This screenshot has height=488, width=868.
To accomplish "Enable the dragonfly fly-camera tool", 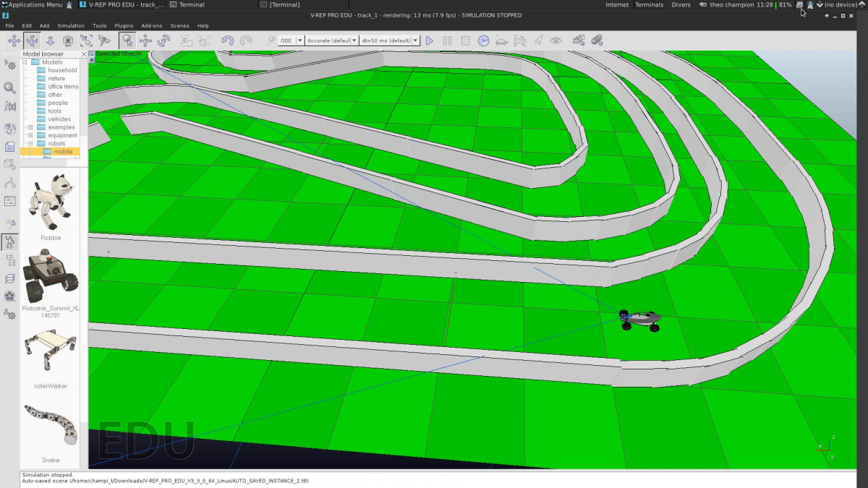I will [105, 41].
